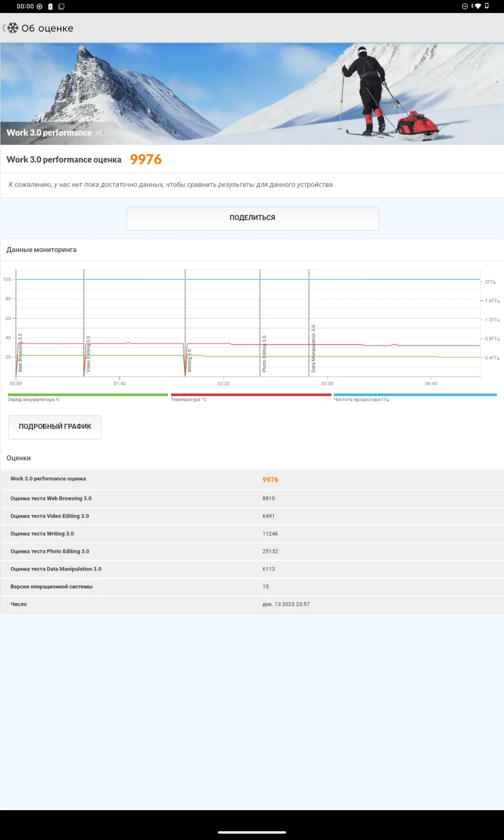Tap the Do Not Disturb status icon
Image resolution: width=504 pixels, height=840 pixels.
[x=465, y=6]
